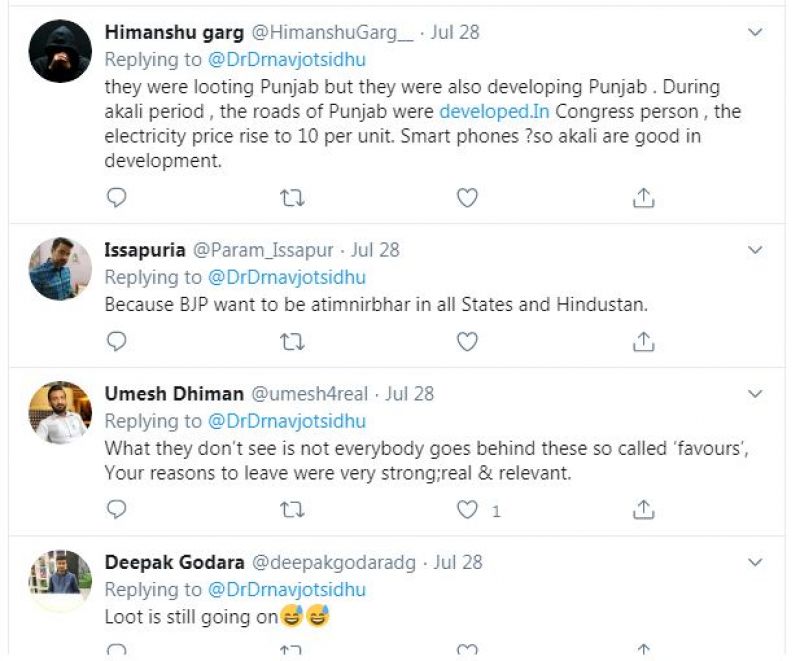The image size is (800, 661).
Task: Open more options for Himanshu garg's tweet
Action: pyautogui.click(x=756, y=33)
